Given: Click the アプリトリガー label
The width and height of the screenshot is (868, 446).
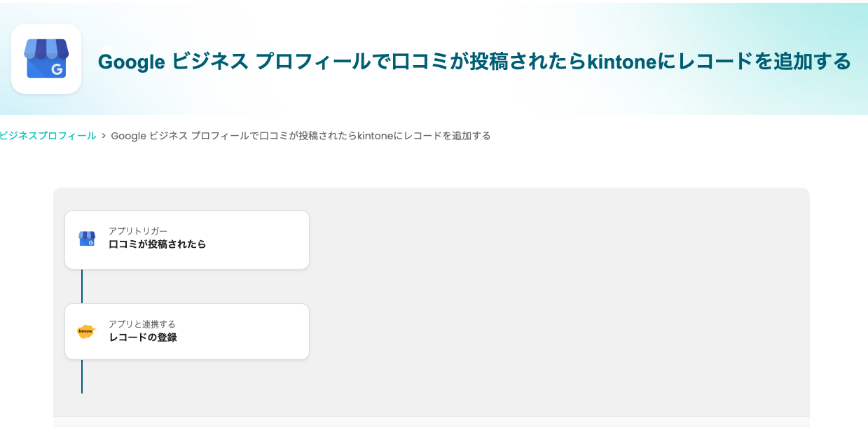Looking at the screenshot, I should pos(138,231).
